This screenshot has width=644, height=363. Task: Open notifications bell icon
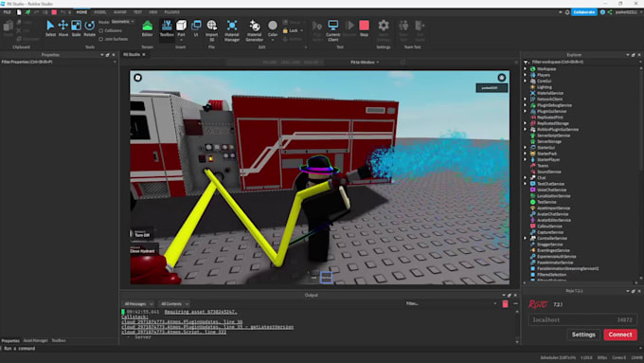coord(567,12)
